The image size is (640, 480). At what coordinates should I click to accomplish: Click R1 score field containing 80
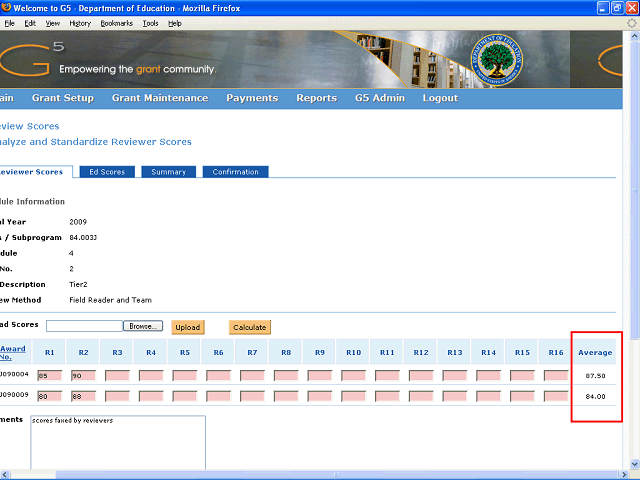tap(49, 396)
